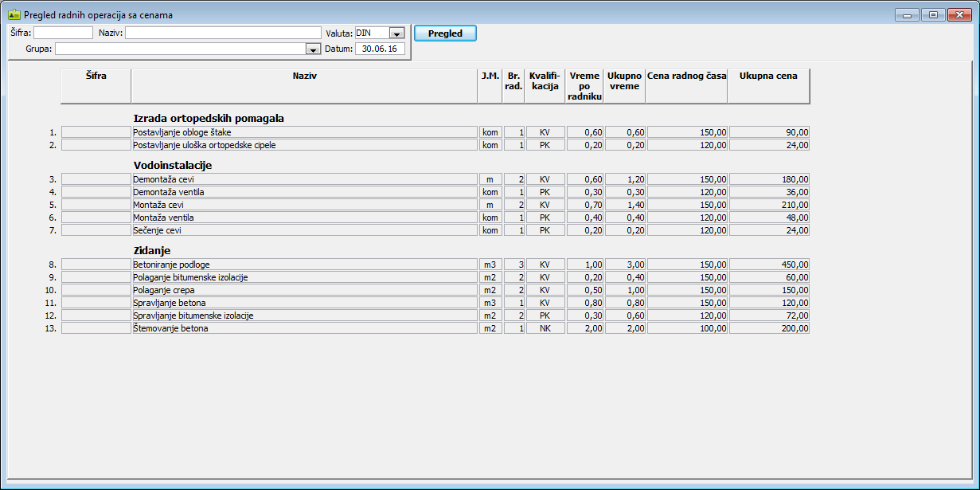Select the Demontaža cevi operation row
The height and width of the screenshot is (490, 980).
[304, 179]
